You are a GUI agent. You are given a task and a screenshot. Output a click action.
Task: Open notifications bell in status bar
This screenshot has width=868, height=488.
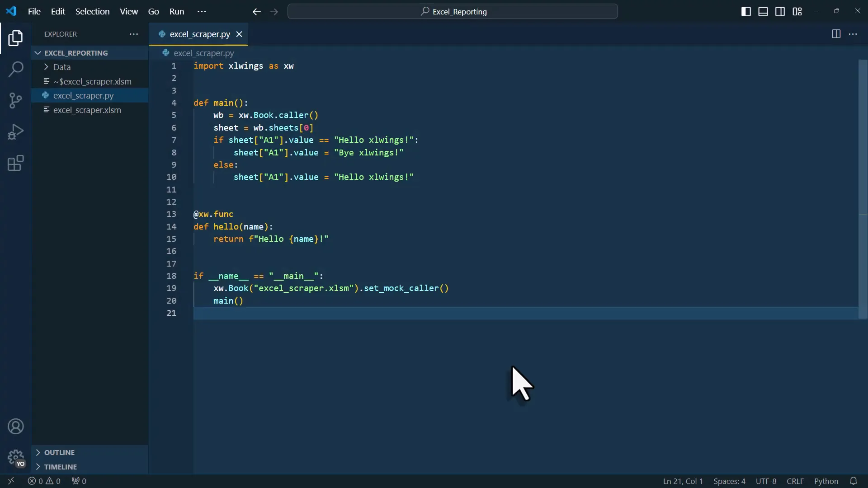click(854, 481)
